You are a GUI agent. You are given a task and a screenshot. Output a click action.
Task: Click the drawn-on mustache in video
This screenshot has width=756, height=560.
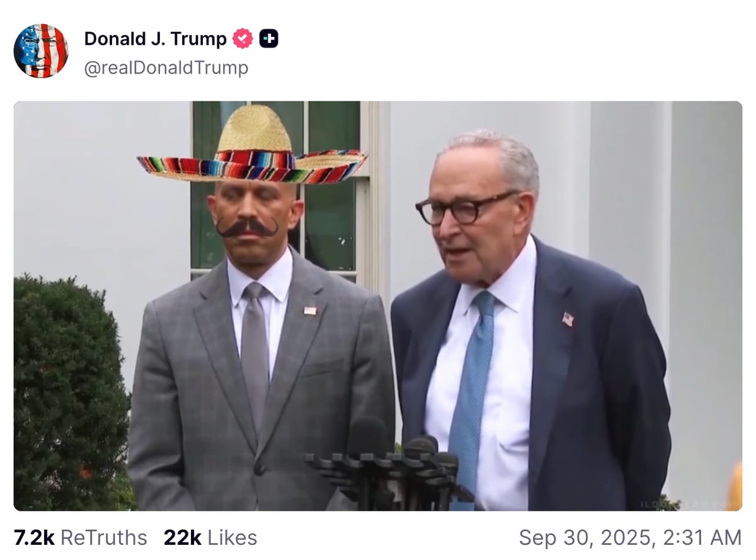point(247,227)
